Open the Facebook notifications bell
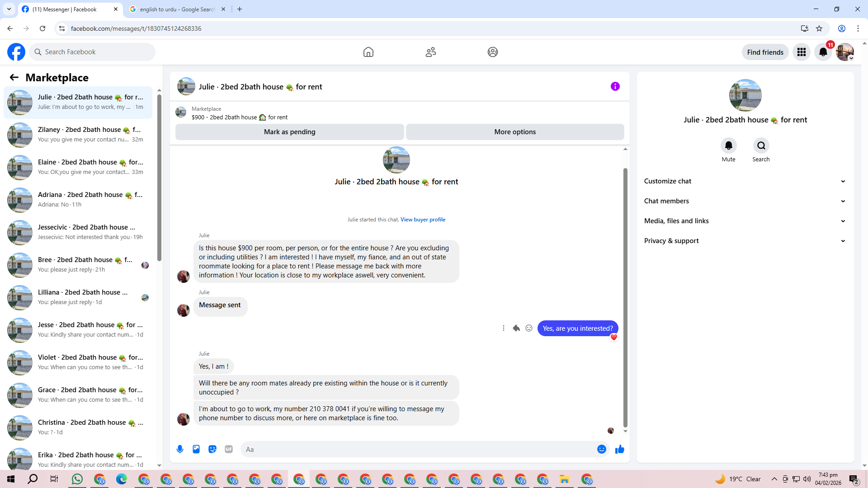Screen dimensions: 868x488 tap(823, 52)
